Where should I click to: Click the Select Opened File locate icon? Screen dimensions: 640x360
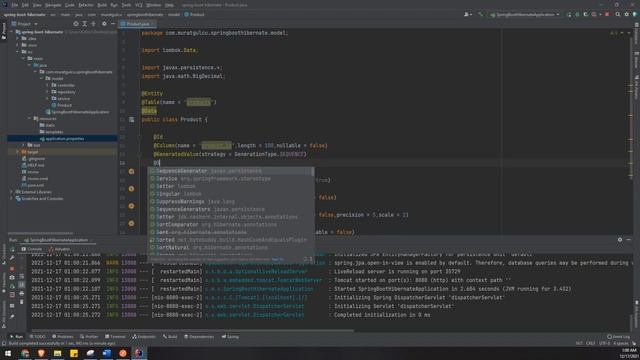point(76,24)
